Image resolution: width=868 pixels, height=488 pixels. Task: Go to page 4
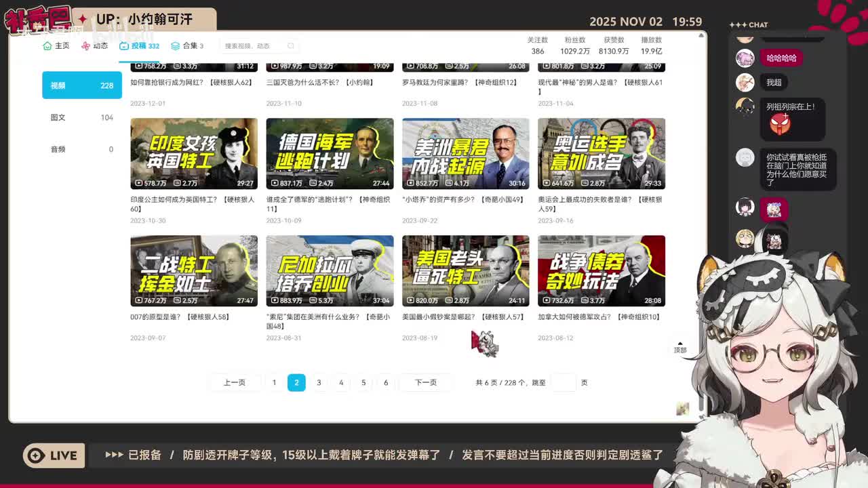(341, 383)
